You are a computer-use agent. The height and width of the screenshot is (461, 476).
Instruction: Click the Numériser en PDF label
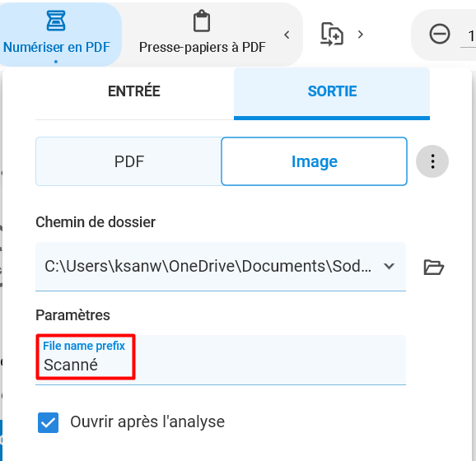57,48
